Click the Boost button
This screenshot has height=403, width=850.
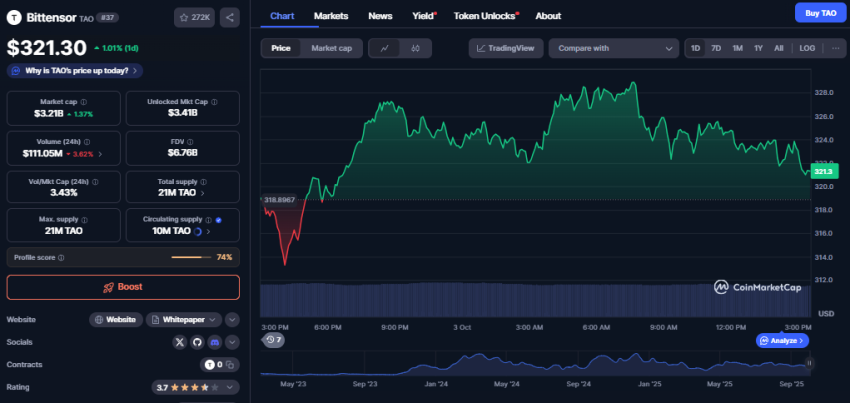[x=123, y=287]
